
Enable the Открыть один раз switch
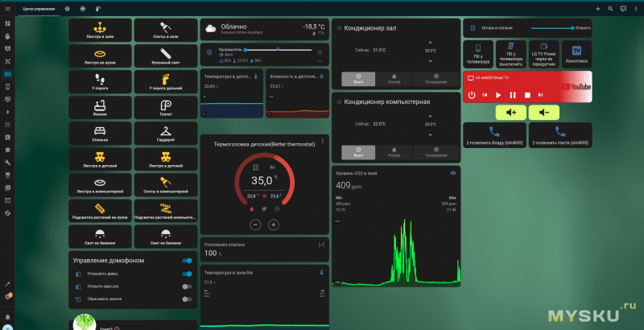(187, 287)
